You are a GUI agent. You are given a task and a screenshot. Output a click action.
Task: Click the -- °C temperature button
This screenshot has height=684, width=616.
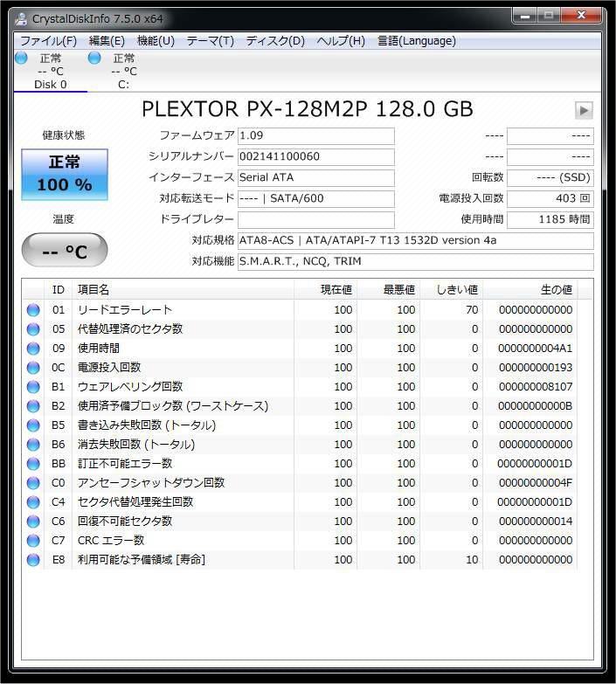(65, 250)
